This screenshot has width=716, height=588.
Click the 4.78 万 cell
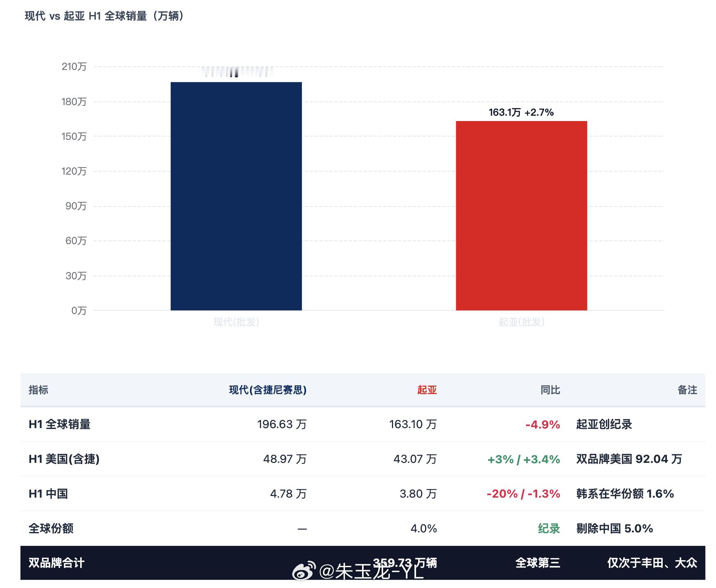coord(288,494)
